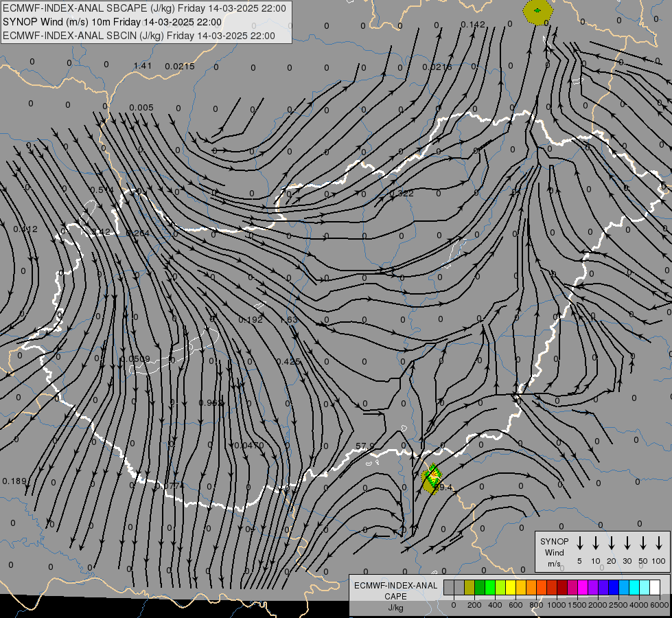Click the wind arrow above 100 m/s
Screen dimensions: 672x618
coord(659,543)
